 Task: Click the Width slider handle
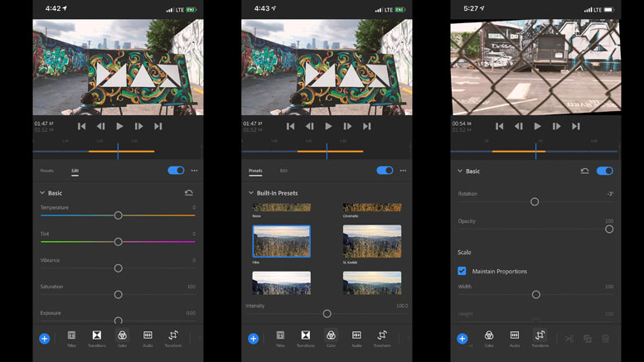click(536, 295)
